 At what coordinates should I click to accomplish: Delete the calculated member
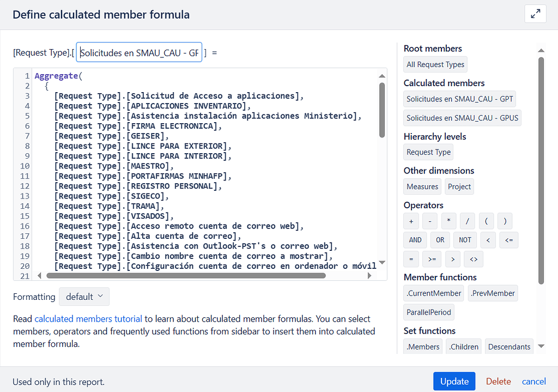pyautogui.click(x=498, y=381)
